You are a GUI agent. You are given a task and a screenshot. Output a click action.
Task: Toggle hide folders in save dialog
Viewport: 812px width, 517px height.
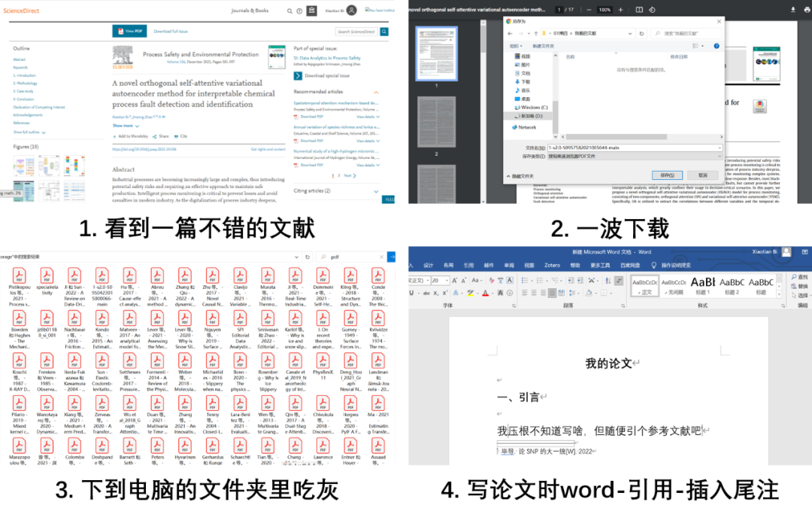520,176
